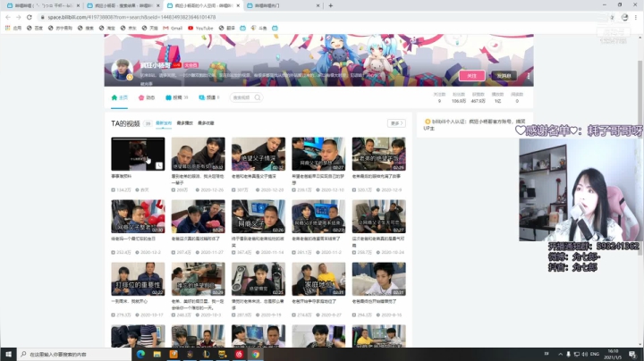Open the YouTube bookmark
The height and width of the screenshot is (361, 644).
point(200,28)
